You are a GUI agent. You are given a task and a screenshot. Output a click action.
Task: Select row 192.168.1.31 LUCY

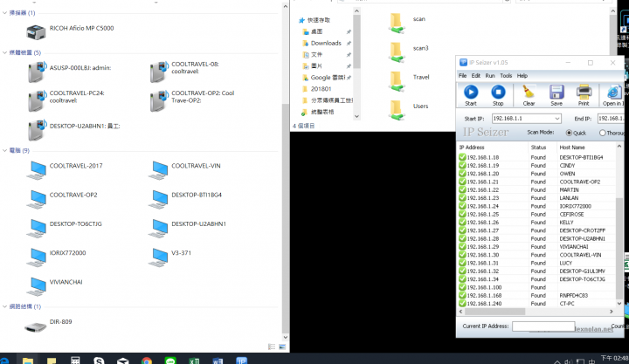coord(536,263)
